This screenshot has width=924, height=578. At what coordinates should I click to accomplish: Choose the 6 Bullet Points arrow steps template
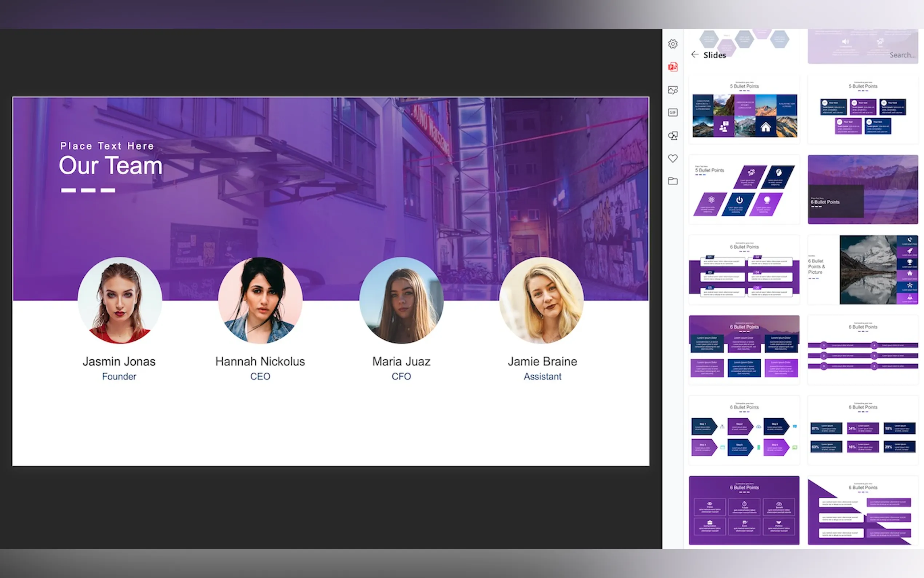(x=744, y=430)
